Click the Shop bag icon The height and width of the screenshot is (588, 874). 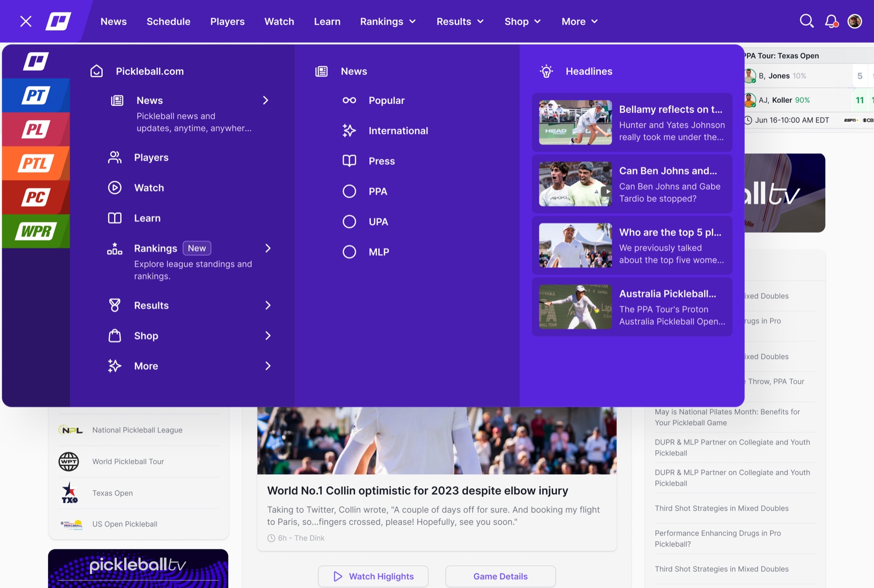(115, 336)
